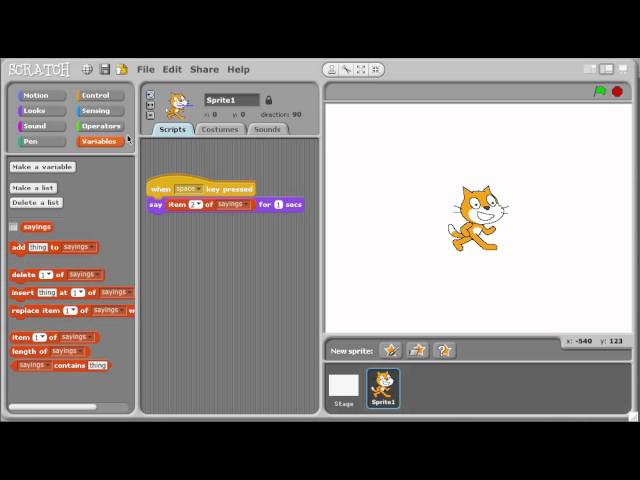Select the Motion blocks category
This screenshot has width=640, height=480.
click(42, 95)
